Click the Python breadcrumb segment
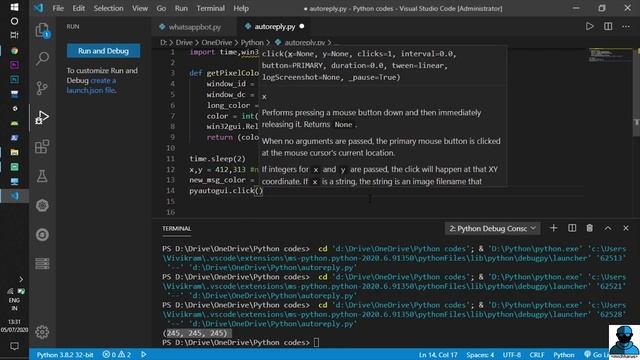The height and width of the screenshot is (360, 640). click(252, 42)
